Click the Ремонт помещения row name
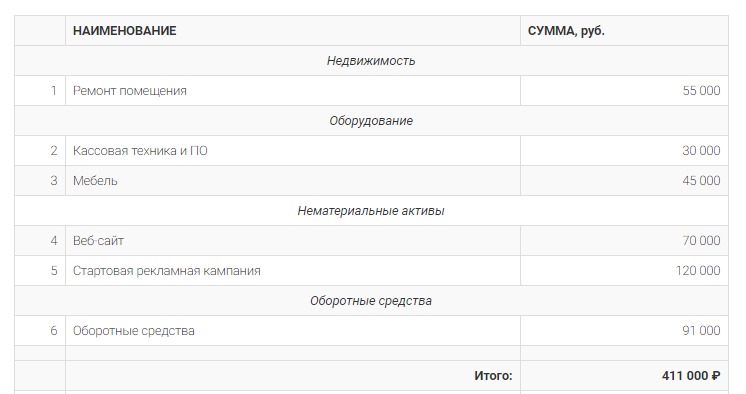746x394 pixels. click(129, 91)
